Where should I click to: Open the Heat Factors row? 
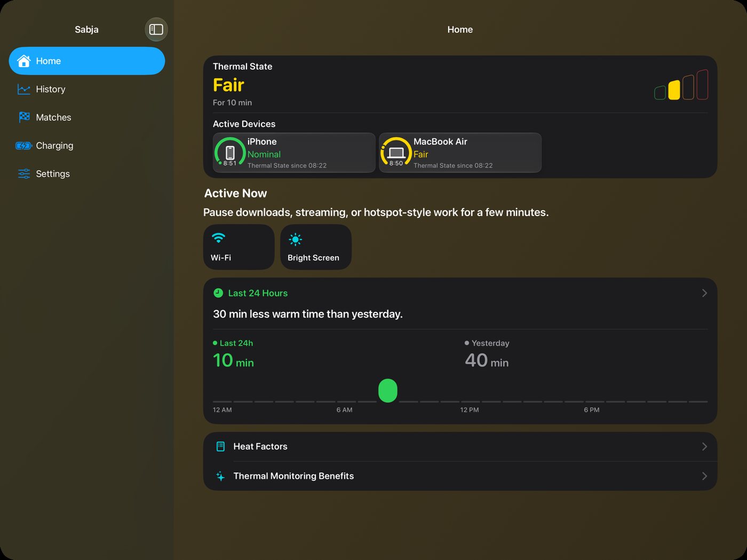click(460, 446)
